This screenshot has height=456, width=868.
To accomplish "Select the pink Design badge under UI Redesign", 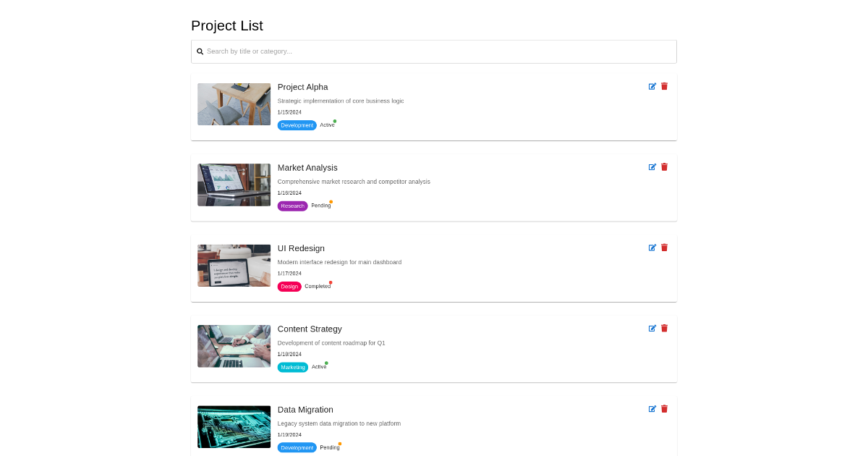I will (289, 286).
